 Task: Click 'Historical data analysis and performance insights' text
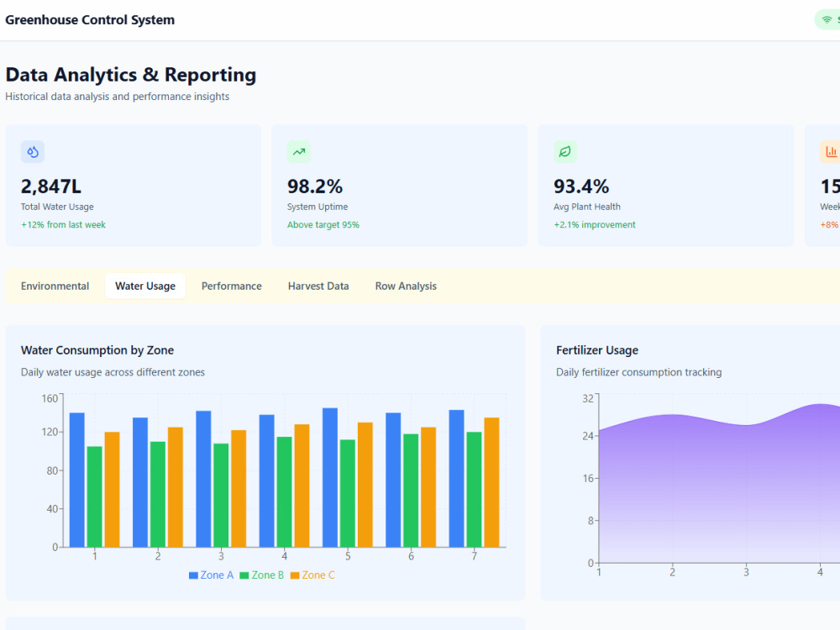[118, 97]
